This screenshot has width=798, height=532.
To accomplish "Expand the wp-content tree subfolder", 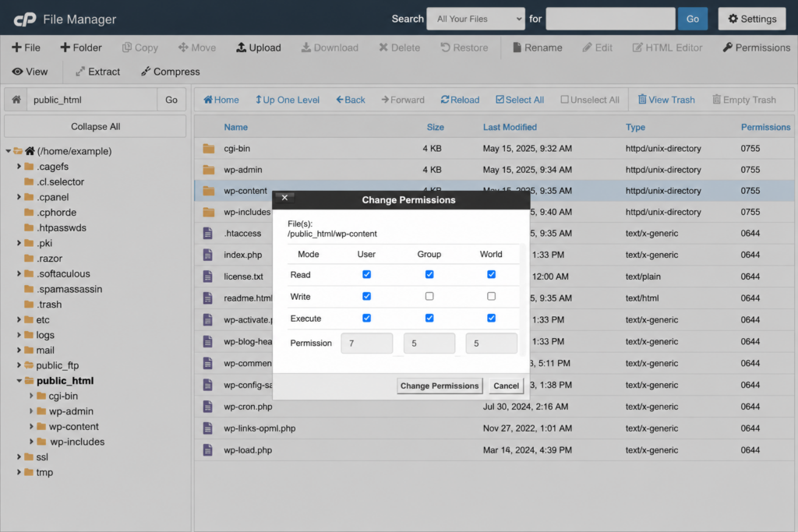I will click(31, 426).
